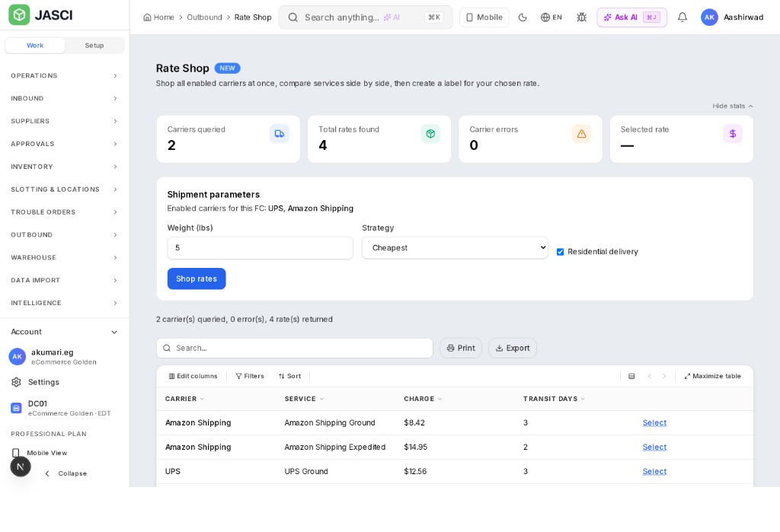Toggle dark mode moon icon
This screenshot has width=780, height=532.
523,18
